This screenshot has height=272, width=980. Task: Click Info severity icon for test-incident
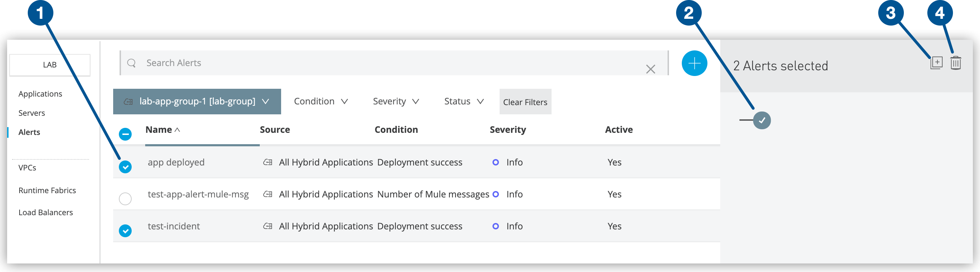(x=495, y=226)
